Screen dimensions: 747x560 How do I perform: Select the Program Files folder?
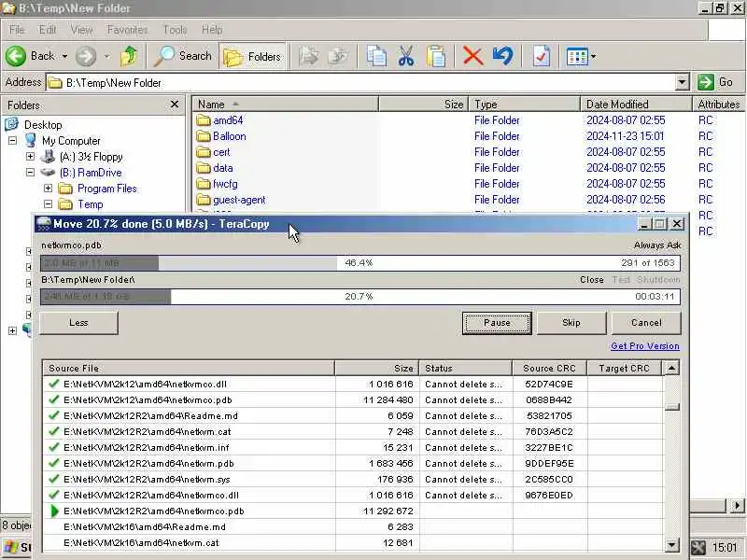pos(106,189)
